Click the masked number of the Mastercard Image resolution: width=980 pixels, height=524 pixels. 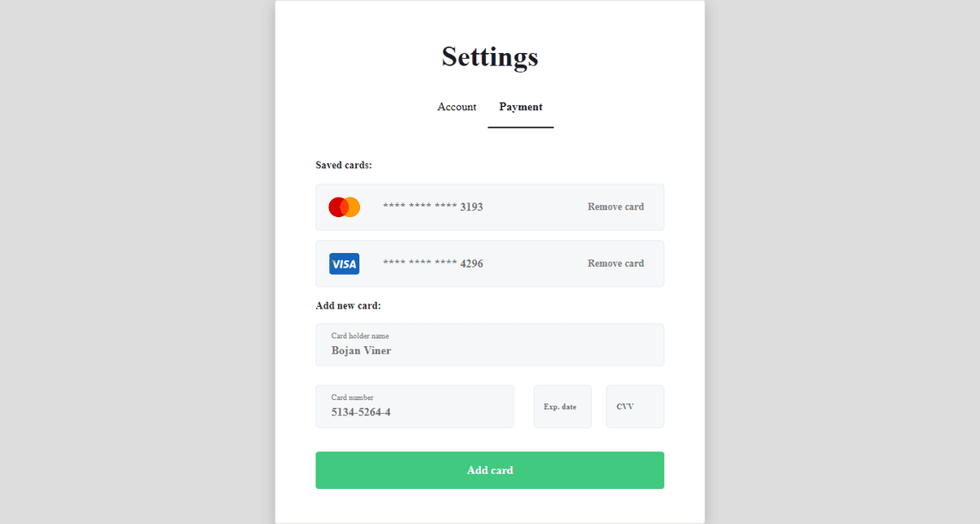(433, 206)
